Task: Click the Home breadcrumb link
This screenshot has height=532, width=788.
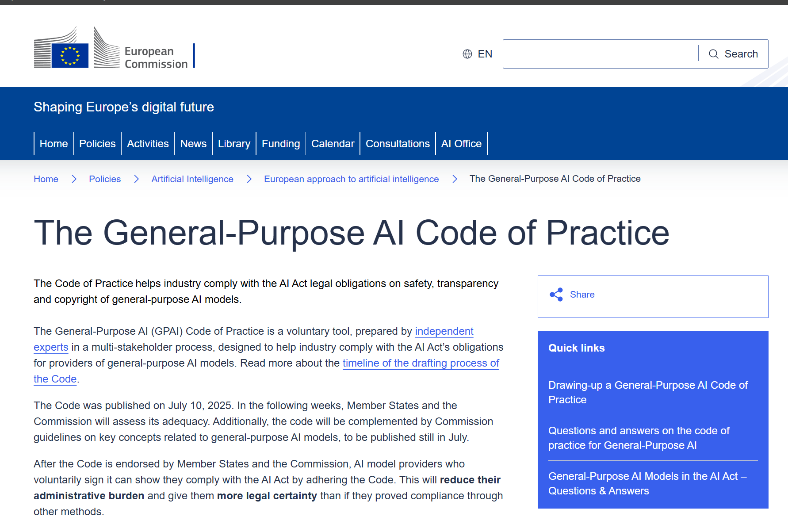Action: pyautogui.click(x=46, y=179)
